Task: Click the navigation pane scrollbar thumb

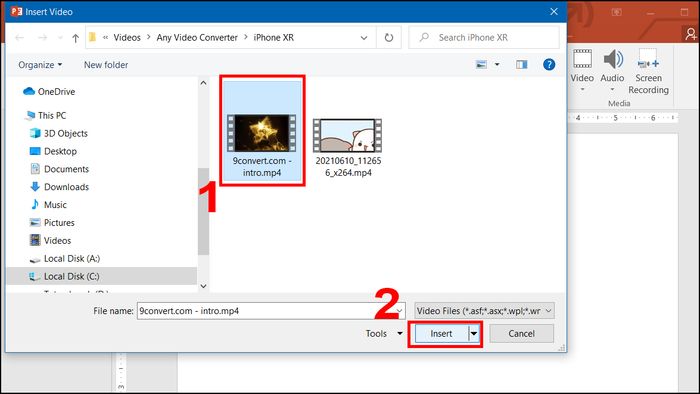Action: click(204, 211)
